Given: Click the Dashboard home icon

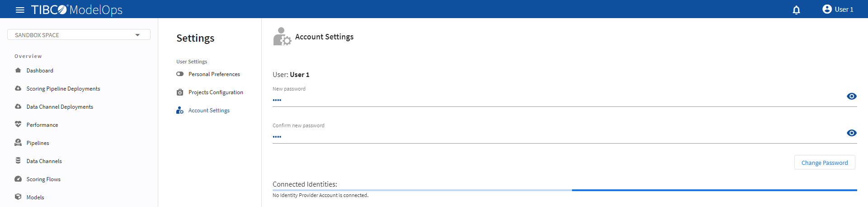Looking at the screenshot, I should click(x=18, y=70).
